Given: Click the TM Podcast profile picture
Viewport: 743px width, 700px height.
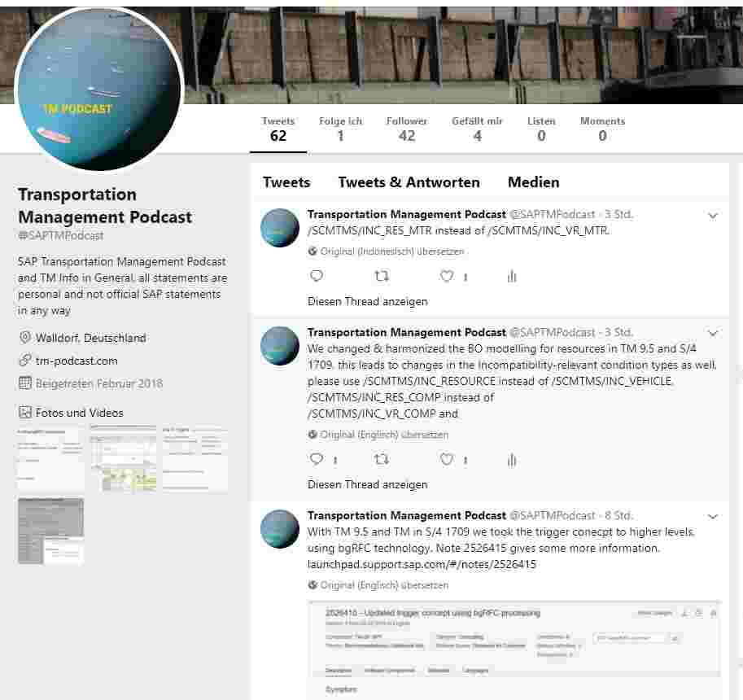Looking at the screenshot, I should pos(99,90).
